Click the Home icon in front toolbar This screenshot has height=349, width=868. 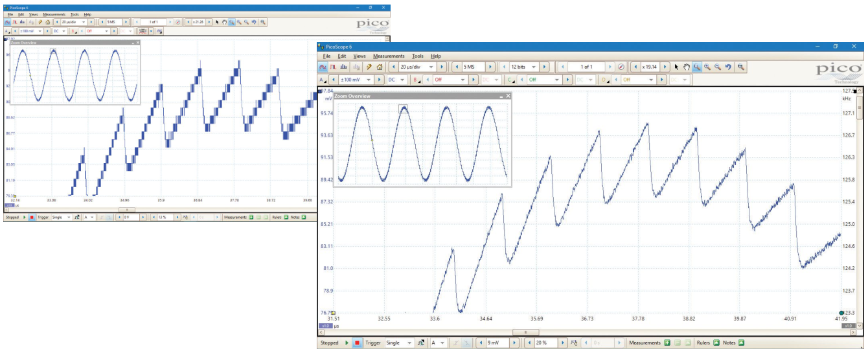(380, 67)
